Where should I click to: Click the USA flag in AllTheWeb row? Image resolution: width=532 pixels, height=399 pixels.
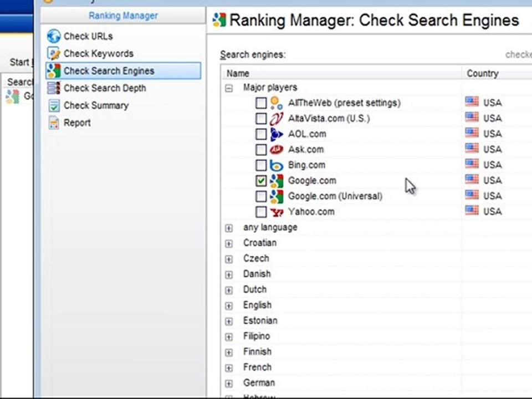point(472,102)
